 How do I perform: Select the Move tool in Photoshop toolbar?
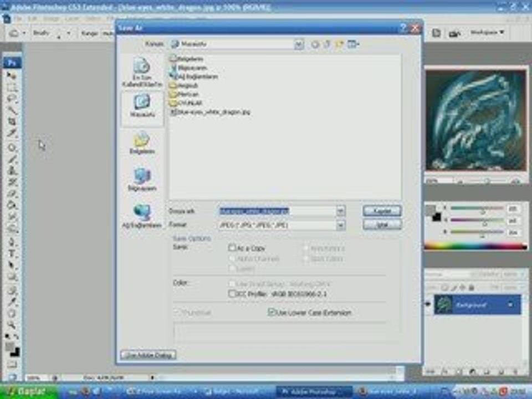tap(12, 76)
